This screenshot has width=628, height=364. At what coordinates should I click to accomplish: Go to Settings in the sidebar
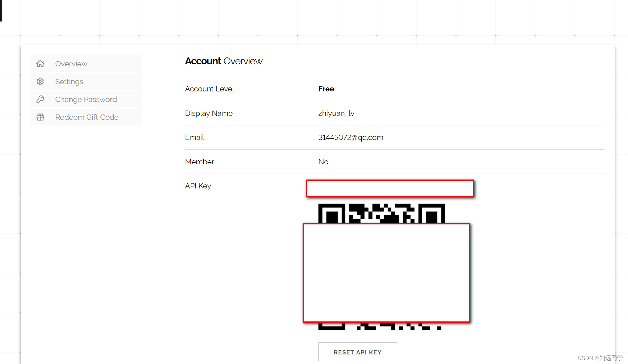coord(86,82)
